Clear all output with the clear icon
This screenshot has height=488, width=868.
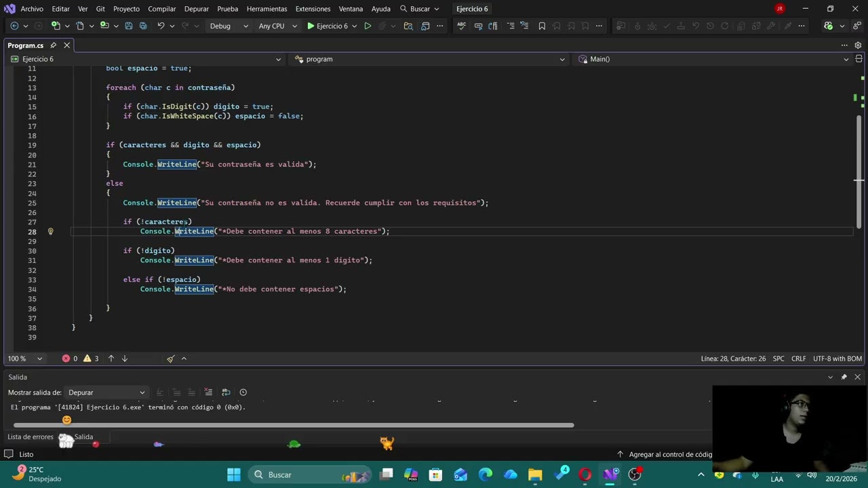(208, 392)
